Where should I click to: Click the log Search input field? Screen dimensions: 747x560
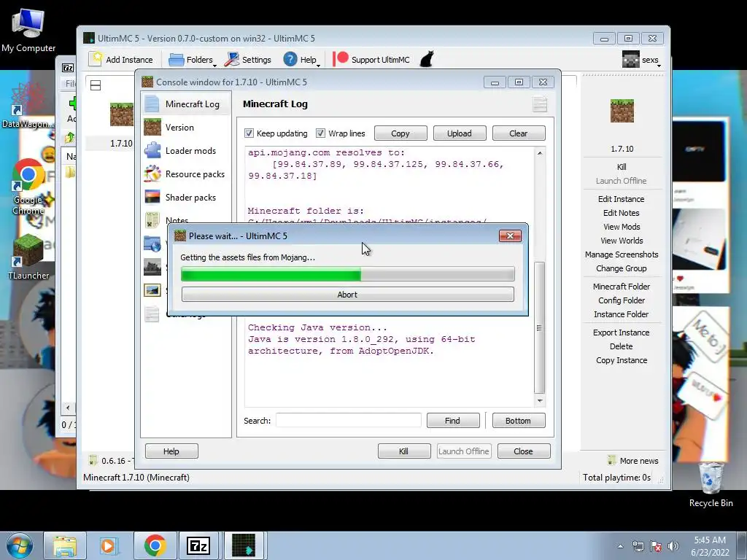348,421
